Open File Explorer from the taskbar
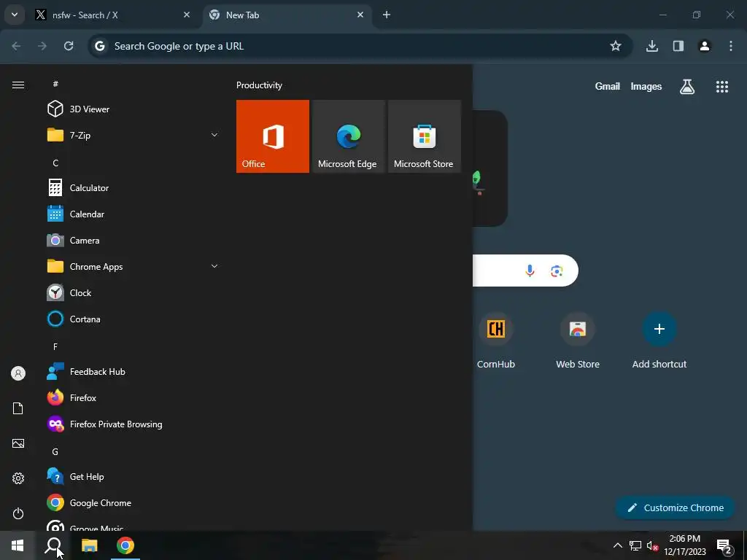This screenshot has width=747, height=560. 89,545
